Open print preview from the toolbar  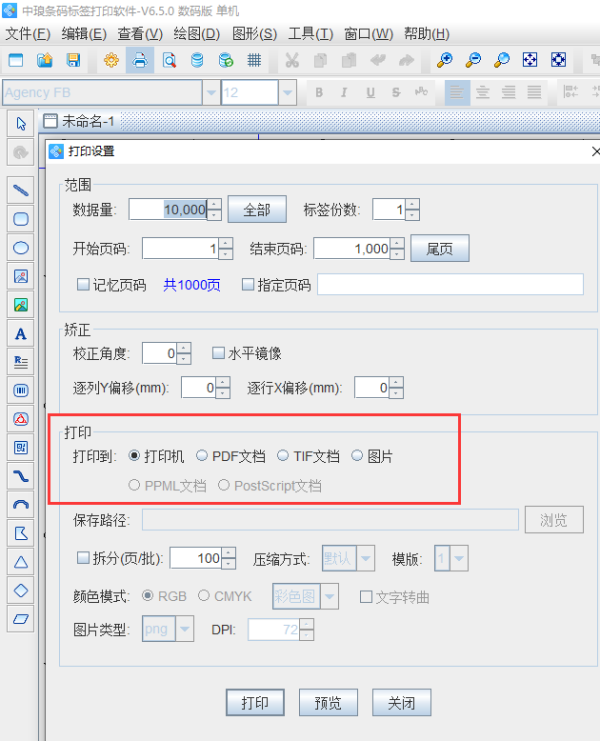coord(169,60)
